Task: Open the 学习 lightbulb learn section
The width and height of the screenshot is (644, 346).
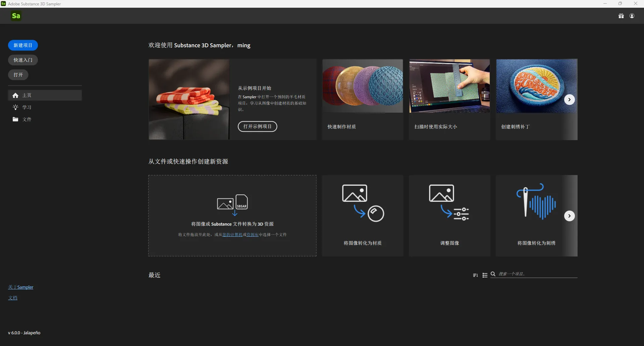Action: point(15,107)
